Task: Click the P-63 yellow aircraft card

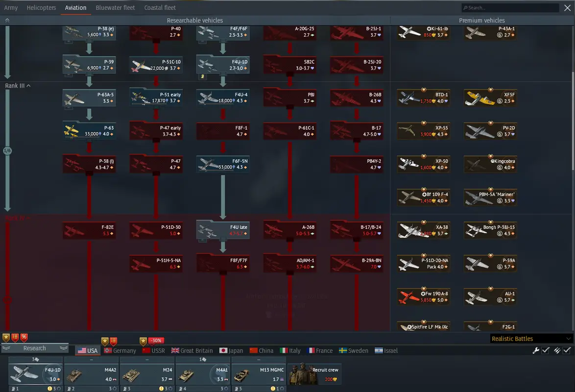Action: pos(89,131)
